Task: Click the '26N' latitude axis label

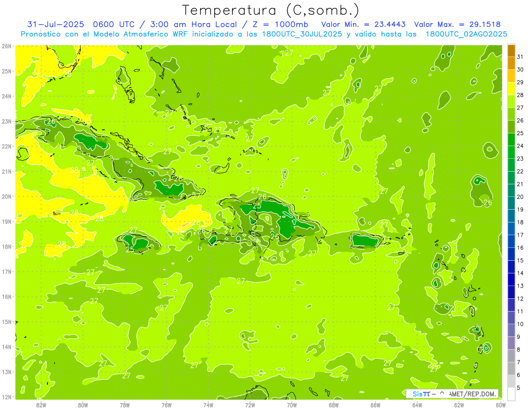Action: click(x=7, y=46)
